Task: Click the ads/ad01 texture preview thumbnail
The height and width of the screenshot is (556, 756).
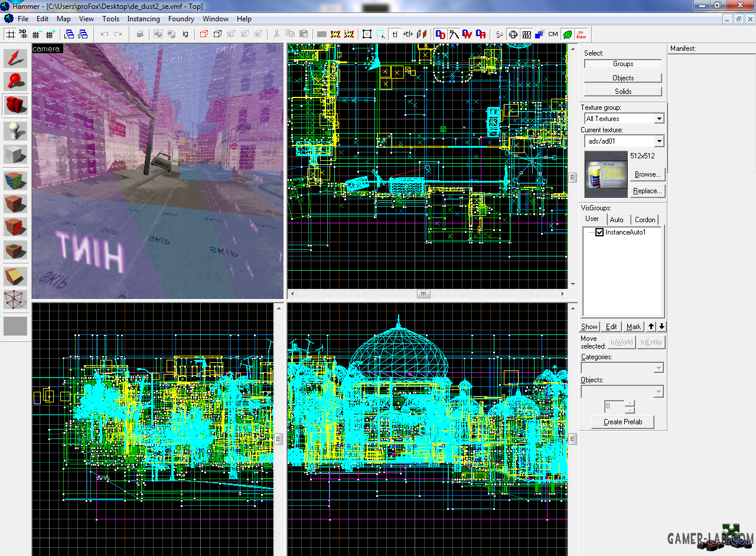Action: [x=606, y=174]
